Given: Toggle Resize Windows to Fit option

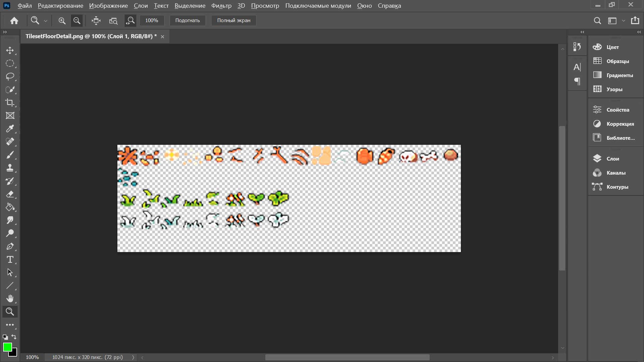Looking at the screenshot, I should [96, 20].
